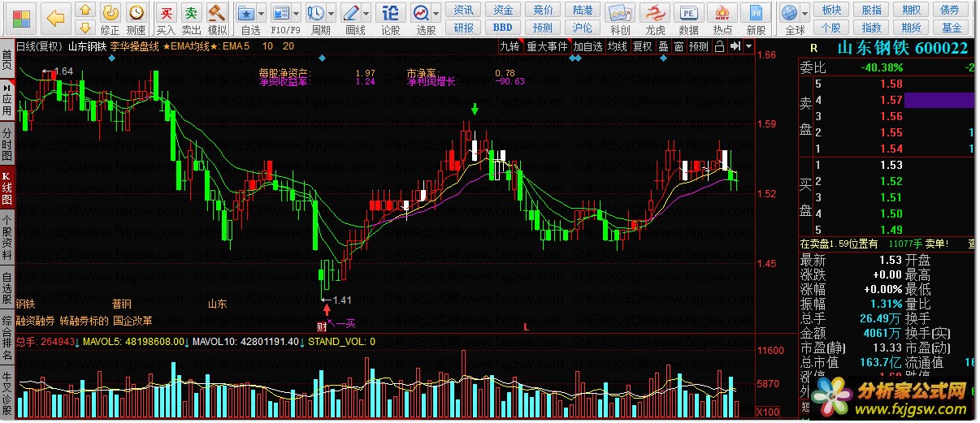Switch to the 首页 side tab

pyautogui.click(x=7, y=58)
